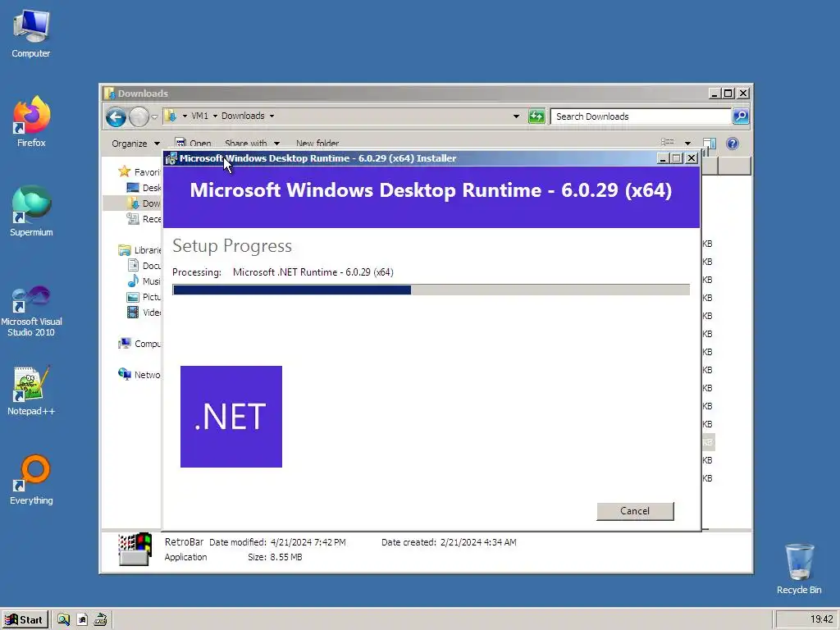Select Recent Places in navigation pane
This screenshot has height=630, width=840.
point(144,218)
